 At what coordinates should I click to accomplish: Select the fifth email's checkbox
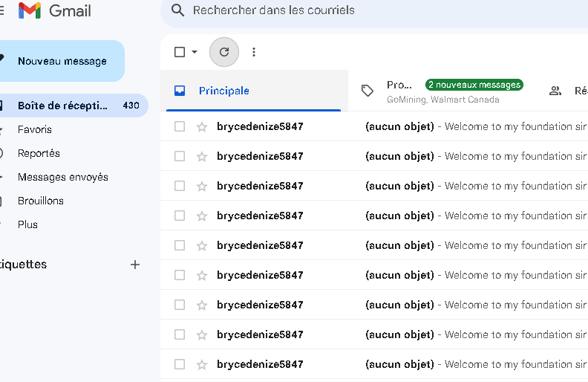tap(180, 245)
